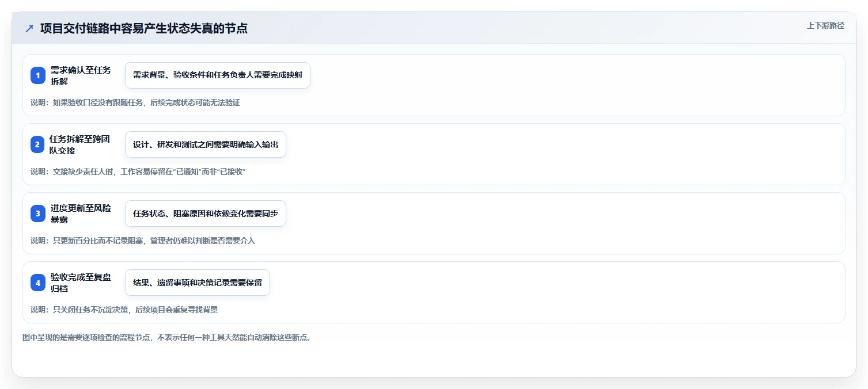Screen dimensions: 868x389
Task: Click the note 只更新百分比而不记录阻塞
Action: point(143,241)
